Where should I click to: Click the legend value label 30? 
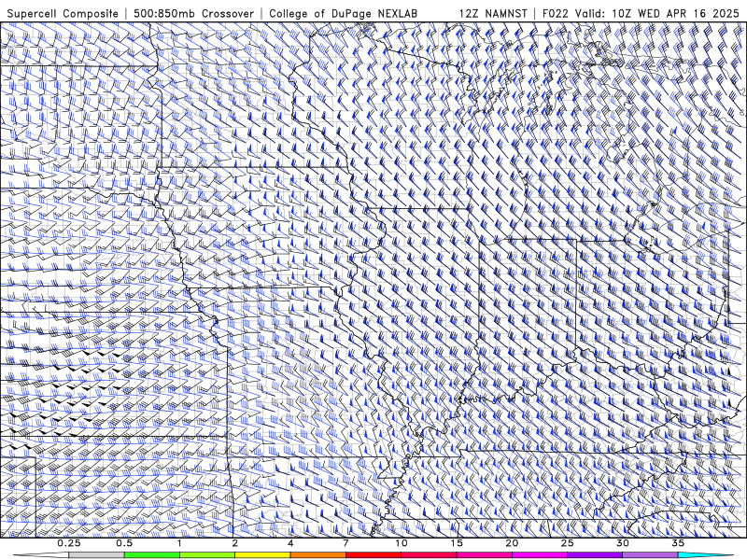(x=623, y=543)
